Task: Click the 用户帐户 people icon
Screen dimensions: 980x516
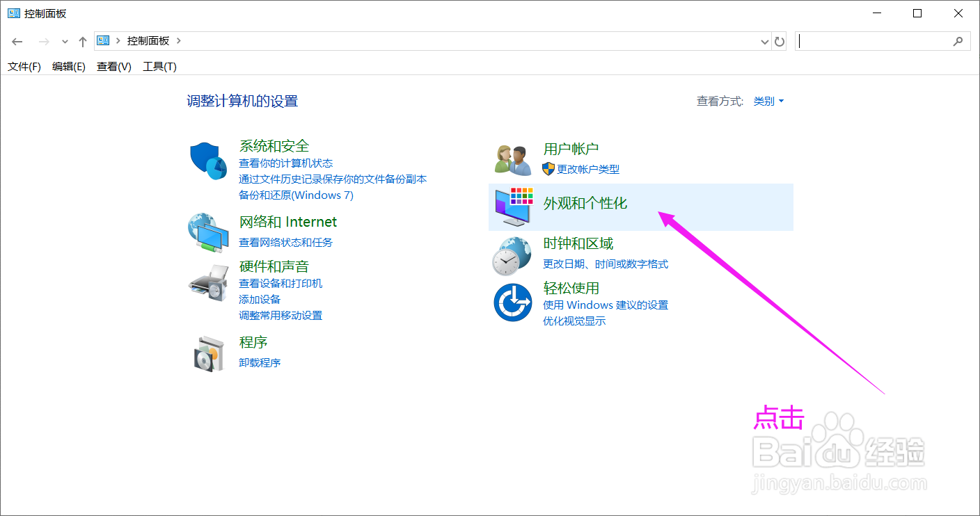Action: pyautogui.click(x=512, y=158)
